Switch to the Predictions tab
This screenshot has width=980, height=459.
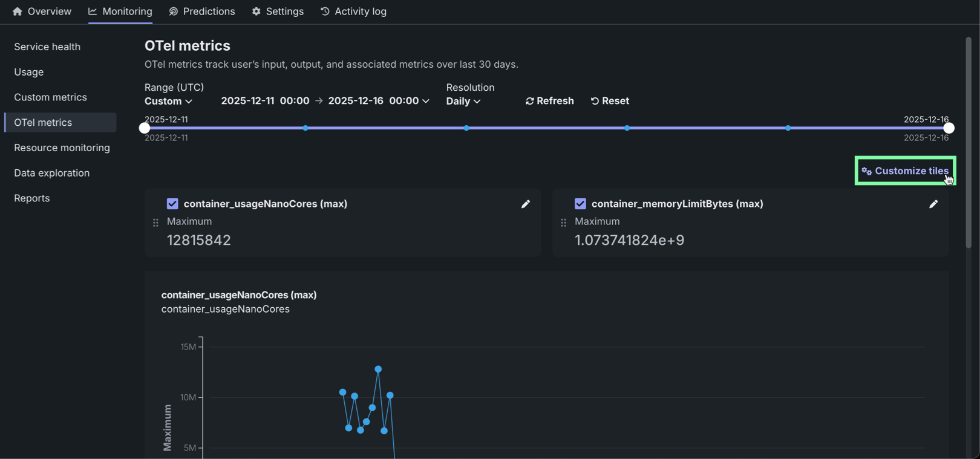pos(202,11)
